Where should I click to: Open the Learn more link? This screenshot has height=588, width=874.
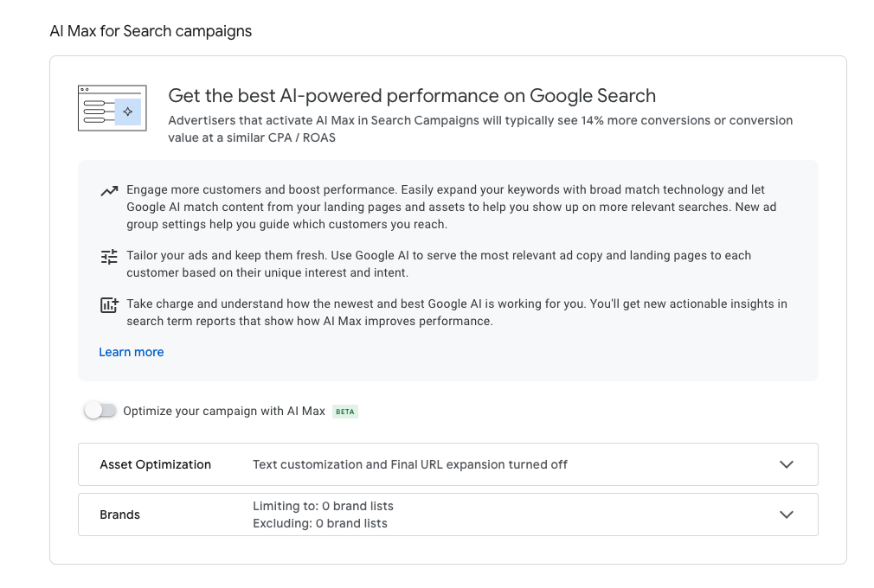[132, 352]
